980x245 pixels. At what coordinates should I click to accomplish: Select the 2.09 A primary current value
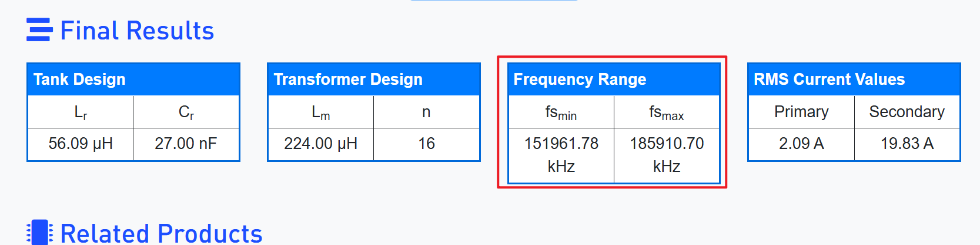tap(801, 144)
